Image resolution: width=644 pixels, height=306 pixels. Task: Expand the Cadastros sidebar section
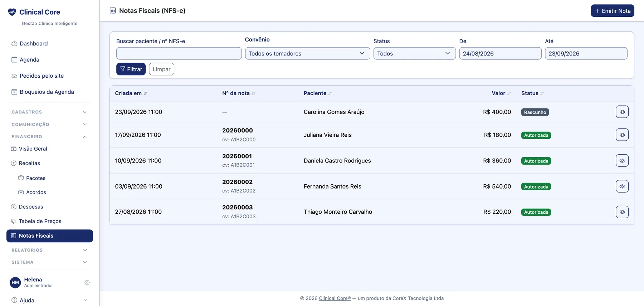tap(50, 112)
